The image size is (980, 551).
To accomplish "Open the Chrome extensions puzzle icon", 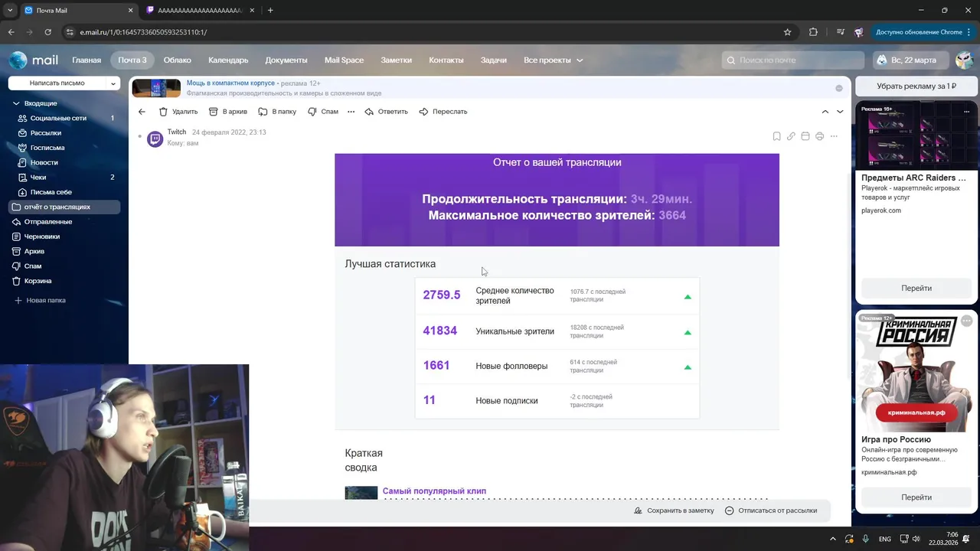I will pyautogui.click(x=813, y=32).
